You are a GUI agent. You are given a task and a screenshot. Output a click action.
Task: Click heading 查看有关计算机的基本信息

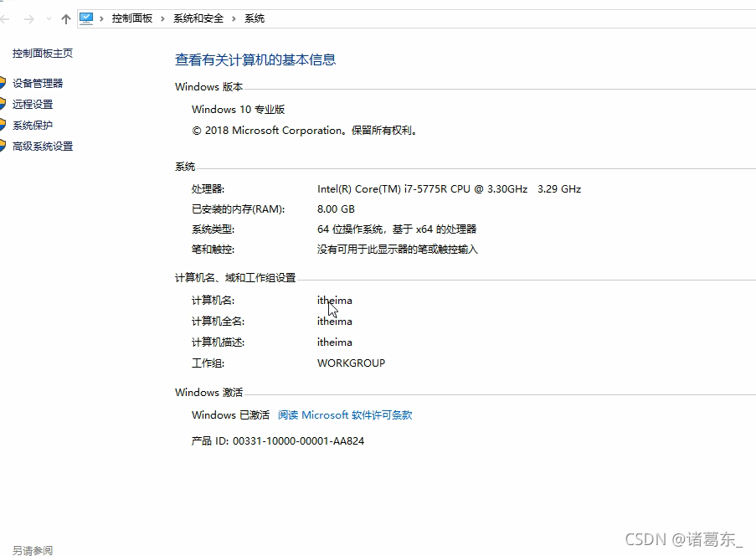click(x=255, y=59)
